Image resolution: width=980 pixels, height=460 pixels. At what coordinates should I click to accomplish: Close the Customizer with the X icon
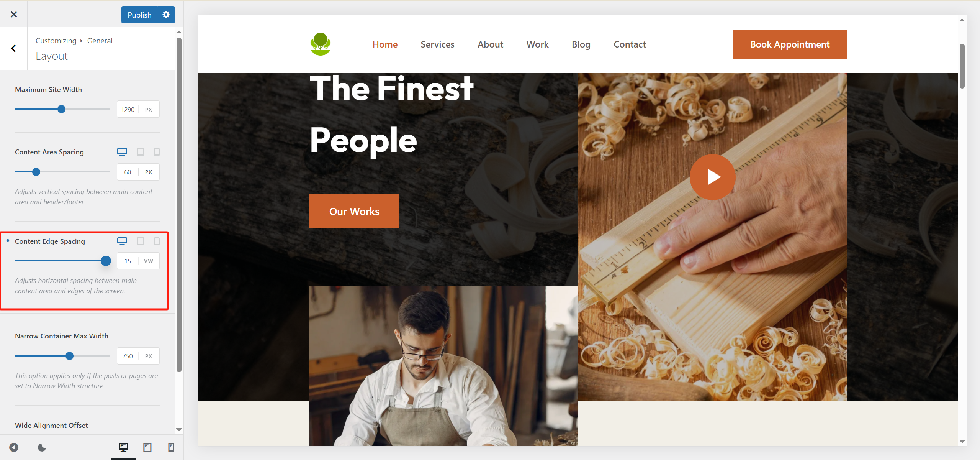tap(14, 14)
